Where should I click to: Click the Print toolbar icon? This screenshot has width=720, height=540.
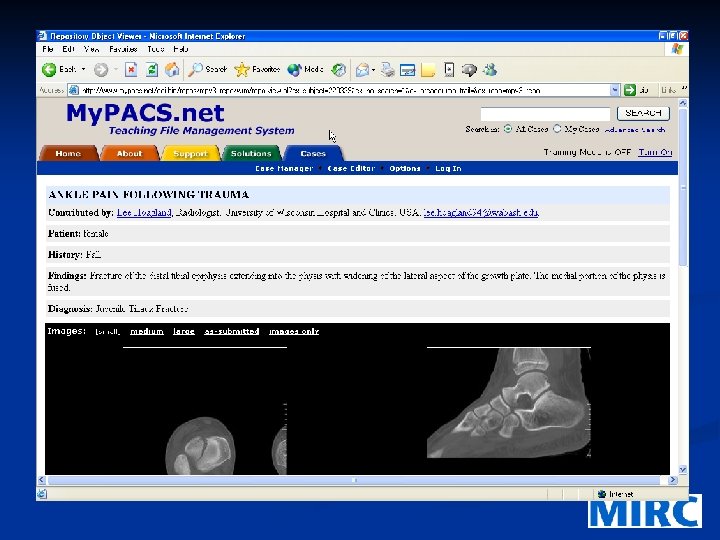coord(388,70)
